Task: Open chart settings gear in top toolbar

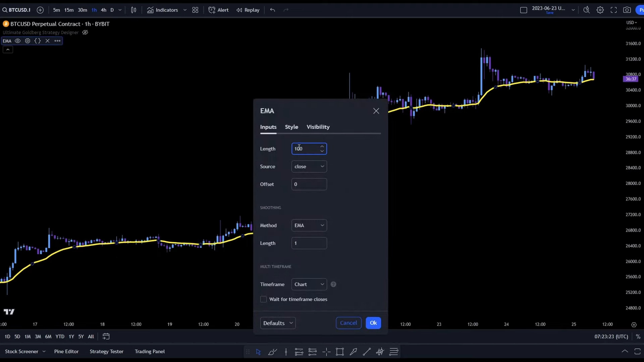Action: (x=600, y=10)
